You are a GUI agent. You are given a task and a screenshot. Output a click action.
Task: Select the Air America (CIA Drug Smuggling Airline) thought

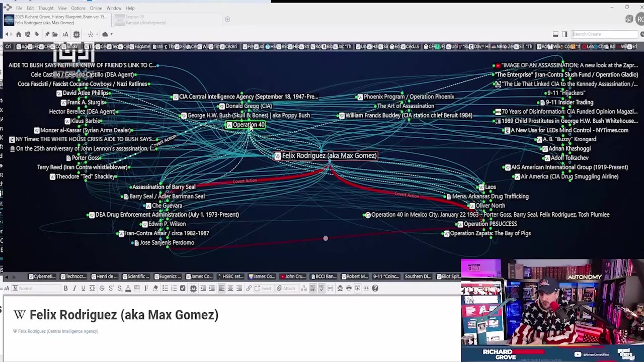pos(566,176)
